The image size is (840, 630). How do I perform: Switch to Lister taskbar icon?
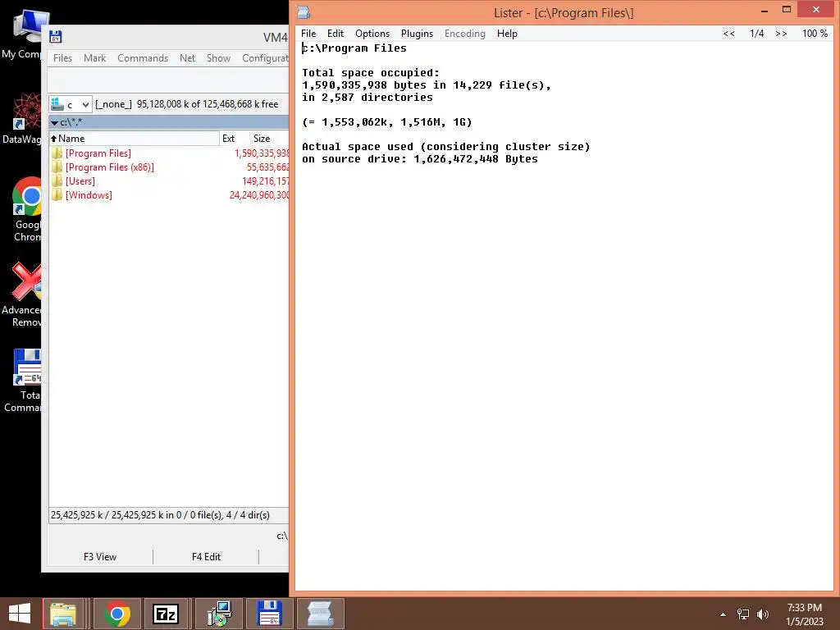pos(321,614)
